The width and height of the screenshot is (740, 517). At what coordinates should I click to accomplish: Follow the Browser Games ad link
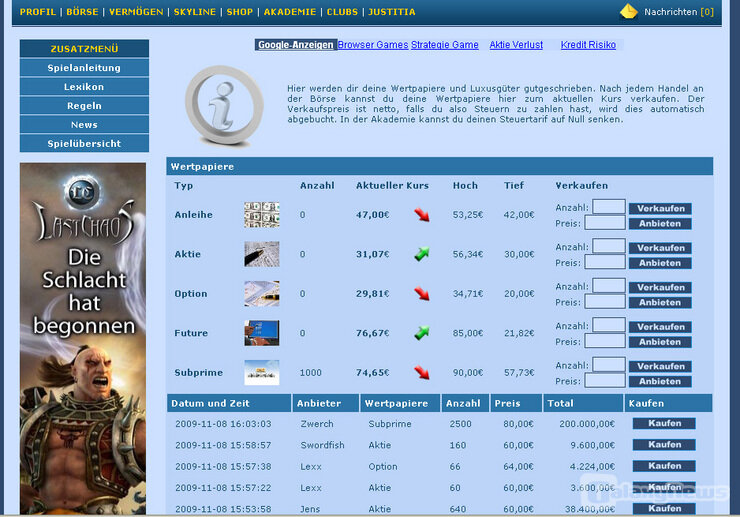(x=373, y=45)
